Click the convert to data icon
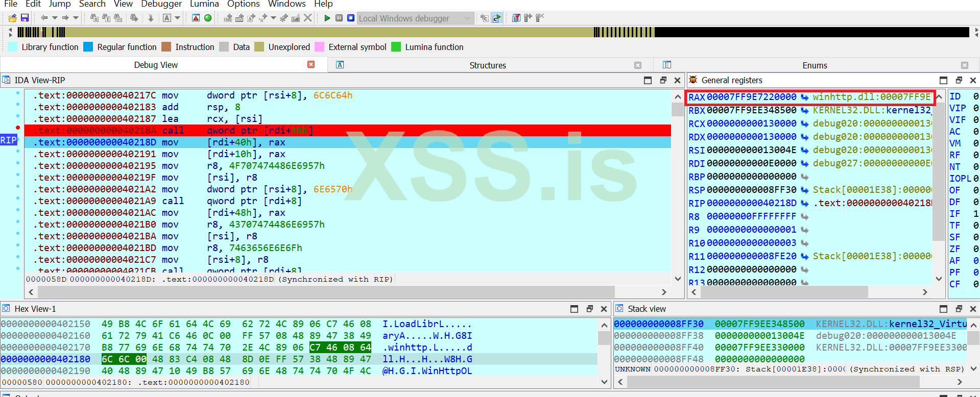980x397 pixels. click(x=240, y=18)
